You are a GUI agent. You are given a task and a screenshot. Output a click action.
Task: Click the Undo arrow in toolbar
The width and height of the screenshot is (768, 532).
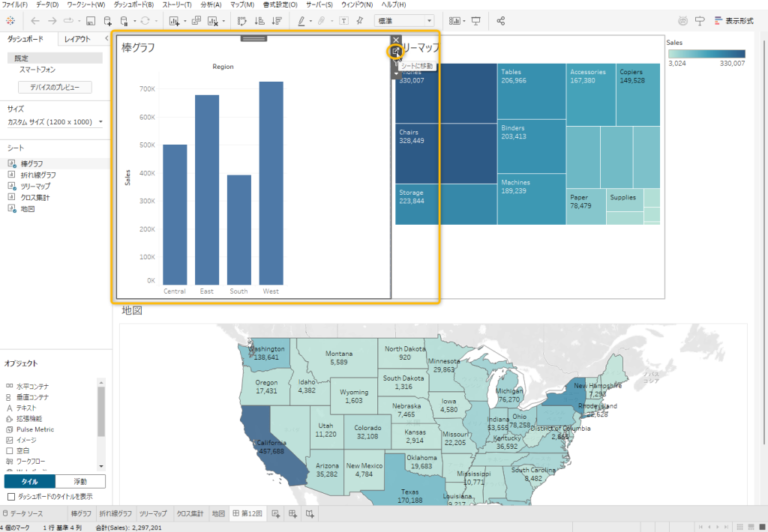pyautogui.click(x=34, y=21)
